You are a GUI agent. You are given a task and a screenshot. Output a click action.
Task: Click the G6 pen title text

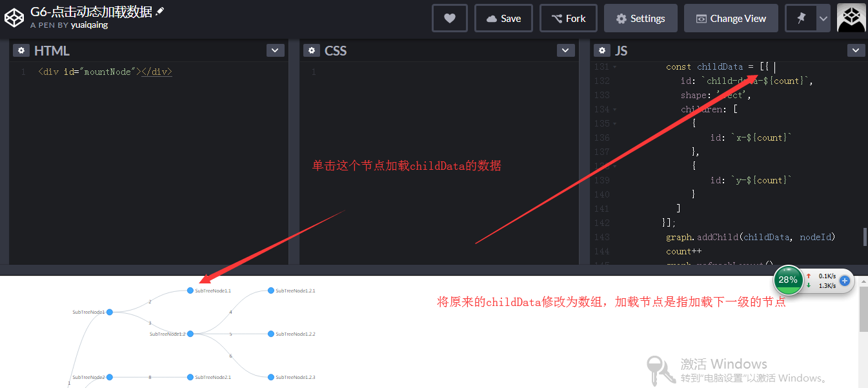coord(91,11)
